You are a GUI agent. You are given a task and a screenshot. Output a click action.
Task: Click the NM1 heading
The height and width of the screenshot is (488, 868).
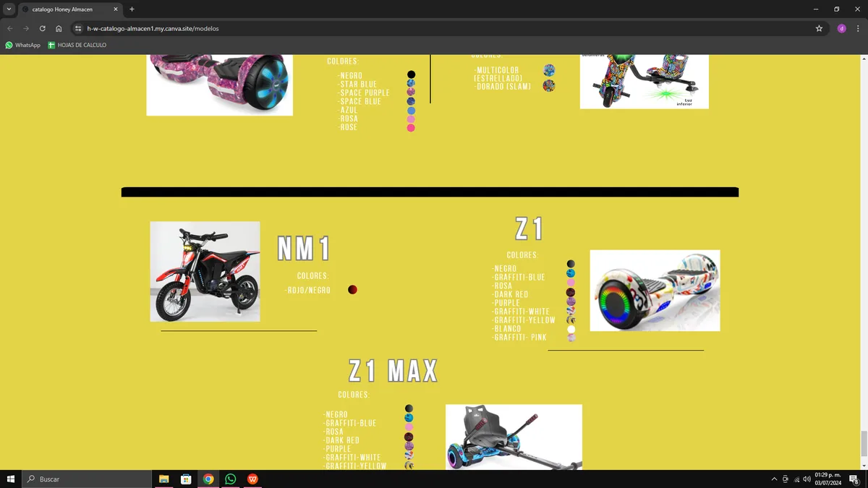(x=305, y=249)
